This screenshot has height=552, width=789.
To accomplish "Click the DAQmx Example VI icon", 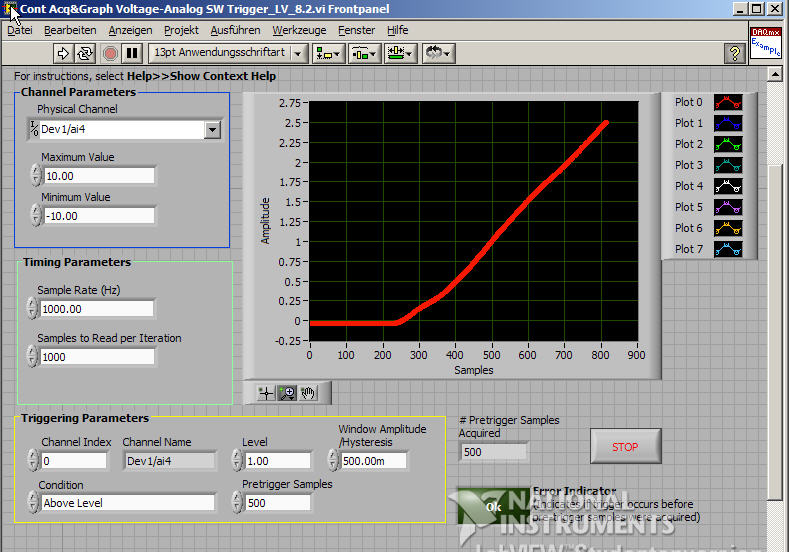I will tap(765, 43).
